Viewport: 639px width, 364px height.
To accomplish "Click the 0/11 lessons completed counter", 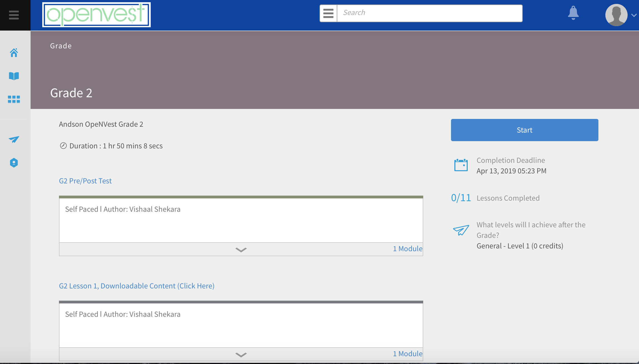I will tap(461, 198).
